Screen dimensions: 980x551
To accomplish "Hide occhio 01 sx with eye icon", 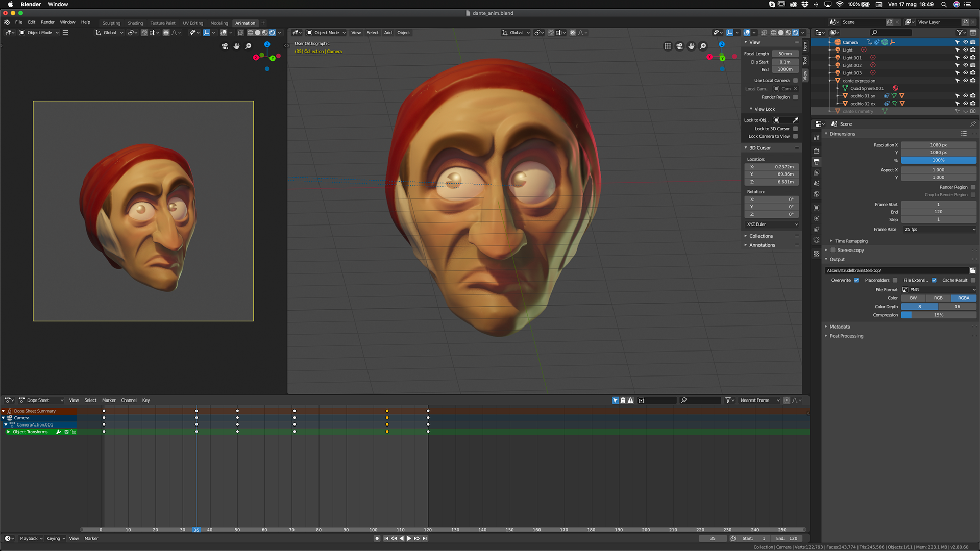I will click(965, 96).
